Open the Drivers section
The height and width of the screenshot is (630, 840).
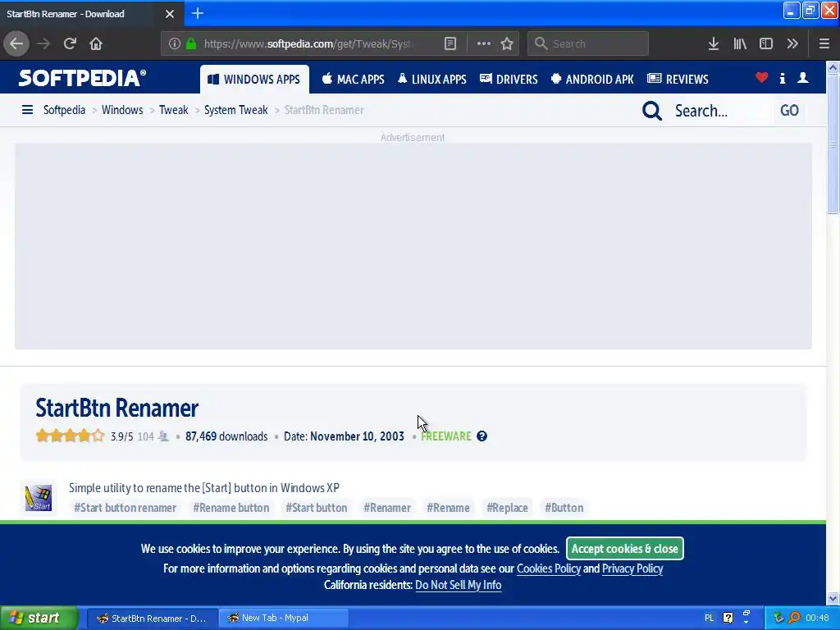click(x=509, y=80)
